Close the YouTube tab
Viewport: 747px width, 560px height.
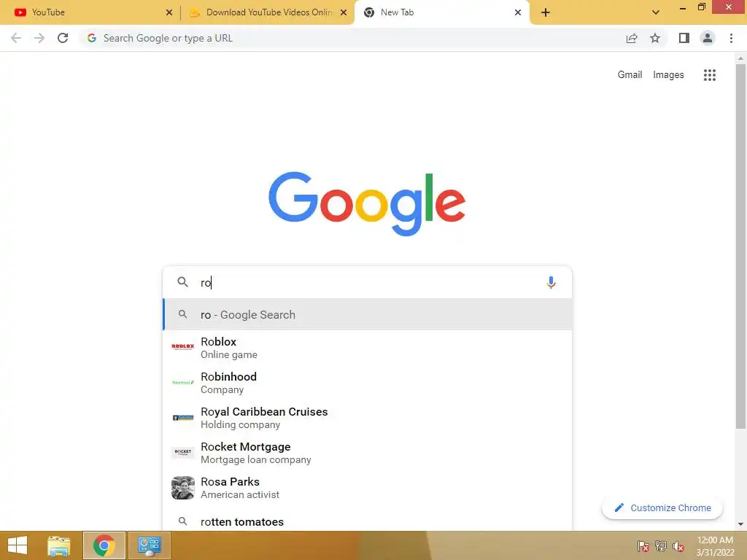169,12
